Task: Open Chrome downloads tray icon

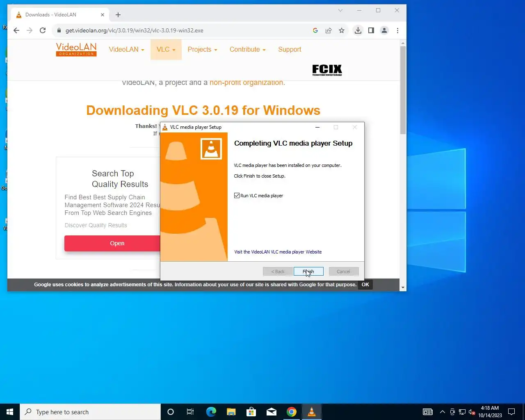Action: pos(358,30)
